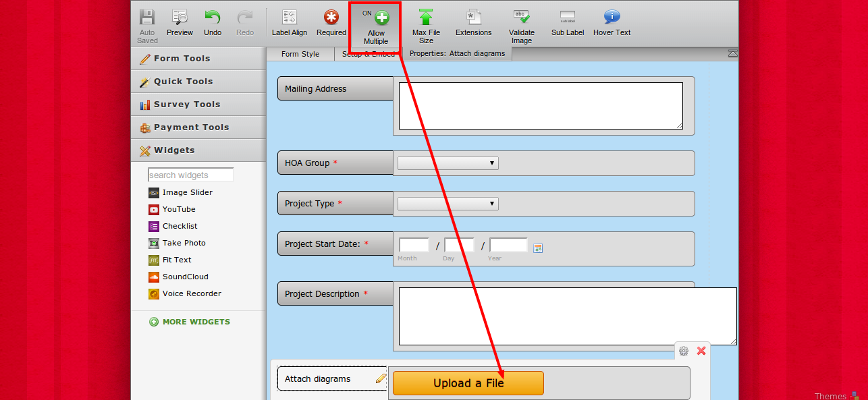
Task: Open the Project Type dropdown
Action: click(447, 204)
